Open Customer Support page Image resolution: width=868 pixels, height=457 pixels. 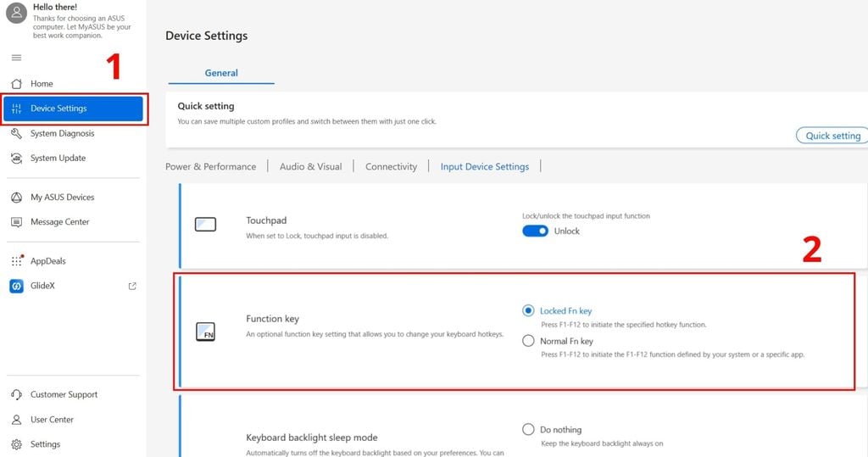[x=64, y=395]
